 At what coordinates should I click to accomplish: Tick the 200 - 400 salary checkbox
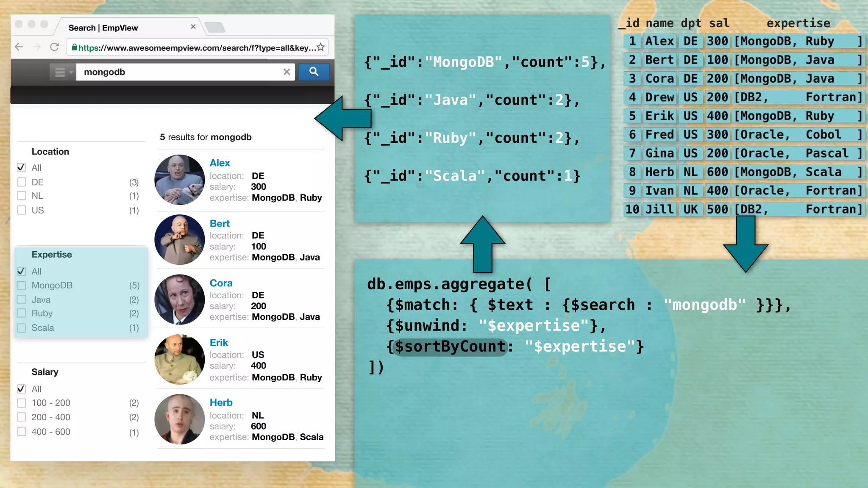tap(22, 417)
